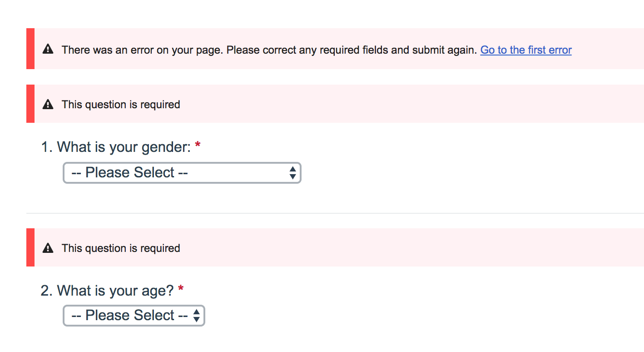Click the up-down arrows on the age select

(196, 316)
